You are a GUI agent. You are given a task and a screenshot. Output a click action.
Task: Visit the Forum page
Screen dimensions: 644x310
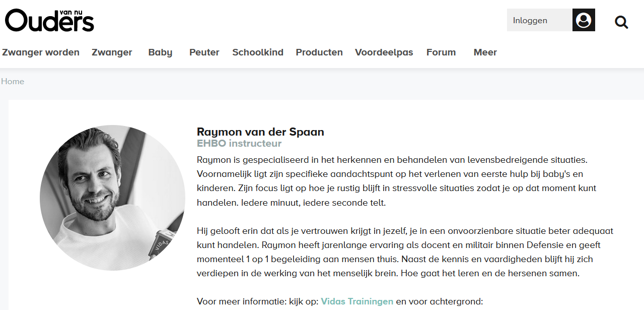point(441,52)
